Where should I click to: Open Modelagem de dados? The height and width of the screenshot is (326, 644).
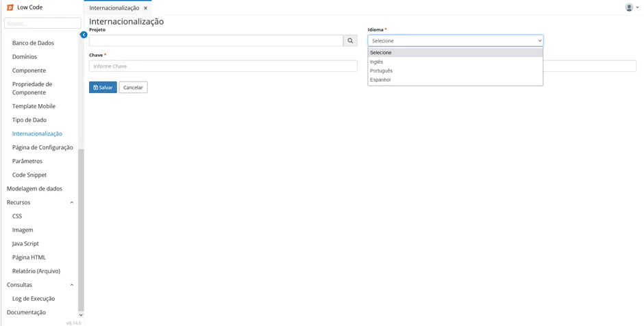point(34,188)
